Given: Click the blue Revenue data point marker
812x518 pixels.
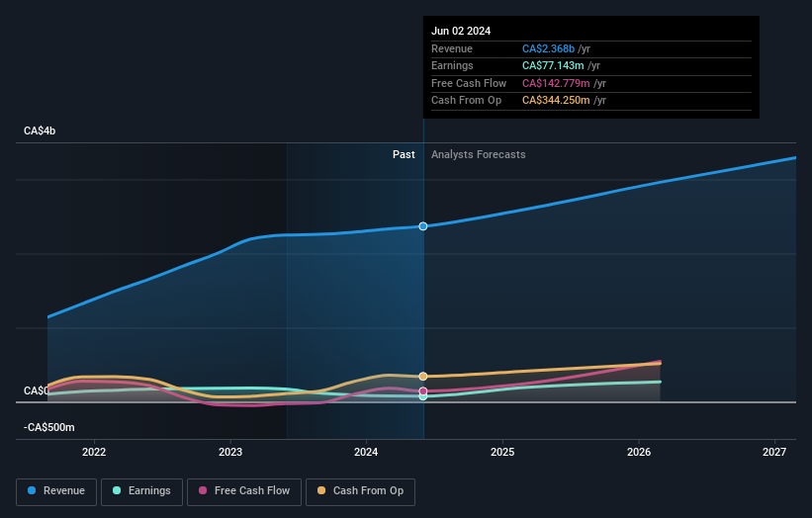Looking at the screenshot, I should pos(423,226).
